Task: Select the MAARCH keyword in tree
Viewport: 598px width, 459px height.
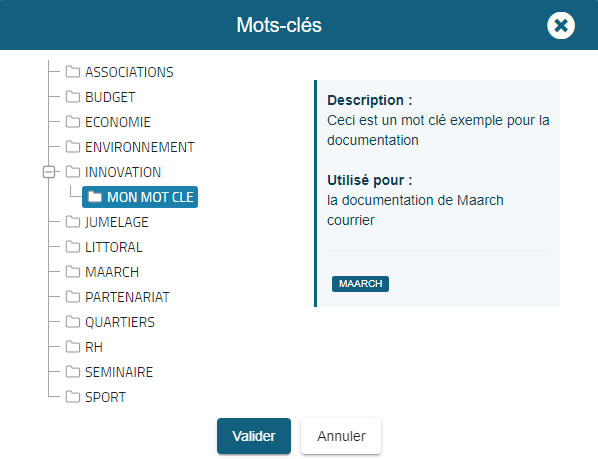Action: pos(112,272)
